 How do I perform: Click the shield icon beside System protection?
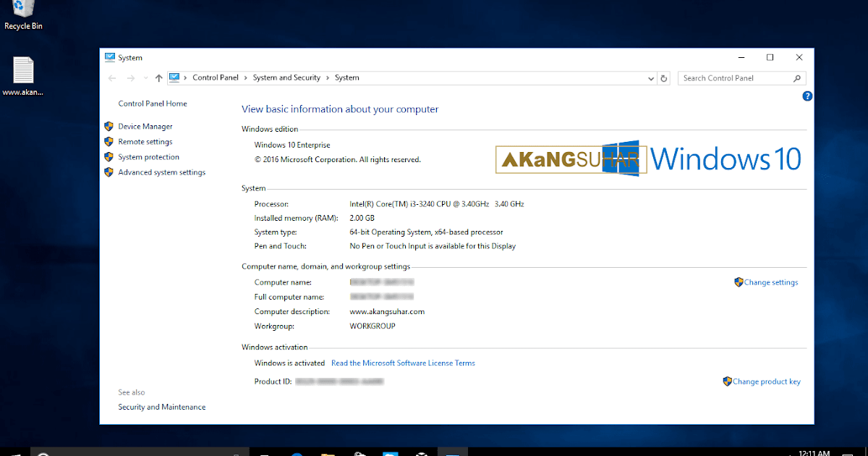coord(109,157)
